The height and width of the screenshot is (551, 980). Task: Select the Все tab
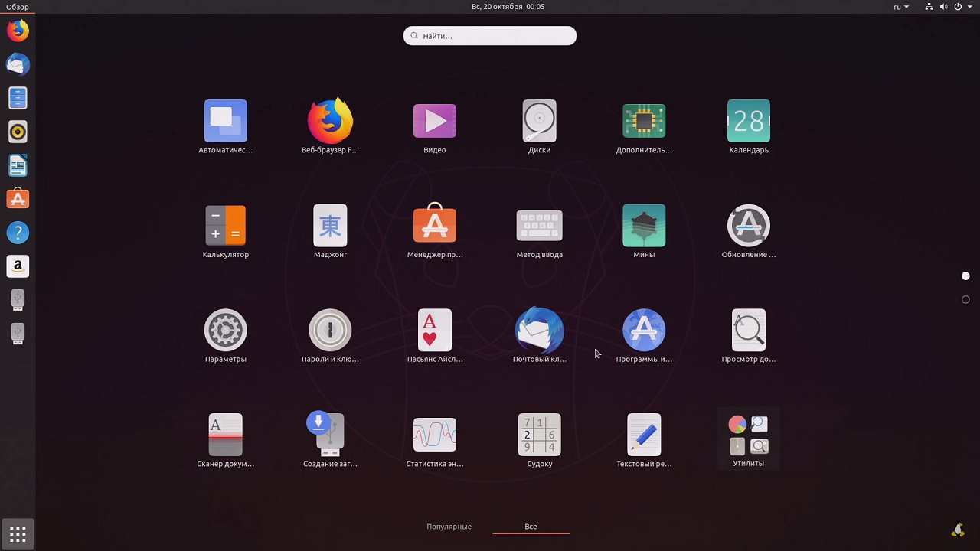click(531, 527)
